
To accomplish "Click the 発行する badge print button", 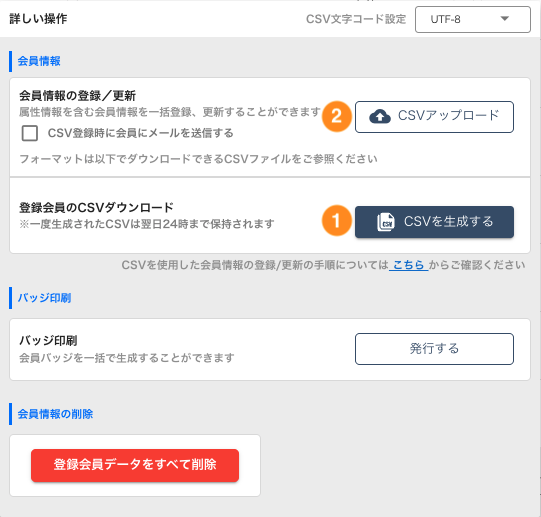I will click(434, 349).
